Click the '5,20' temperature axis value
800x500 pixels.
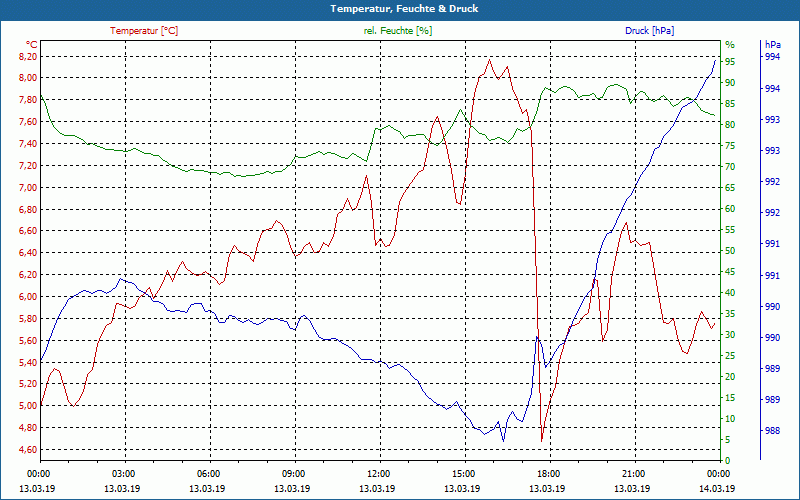click(28, 384)
